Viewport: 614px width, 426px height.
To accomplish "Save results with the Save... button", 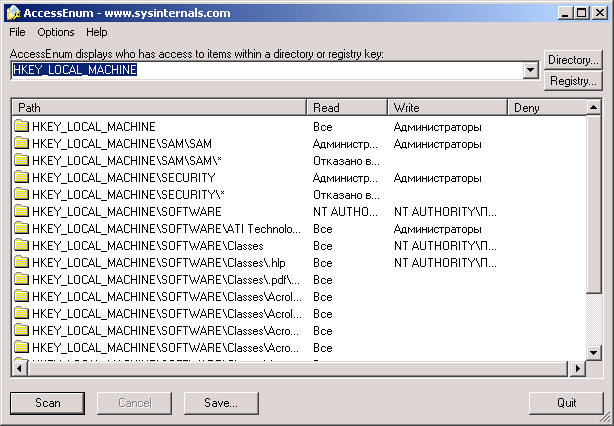I will point(221,403).
